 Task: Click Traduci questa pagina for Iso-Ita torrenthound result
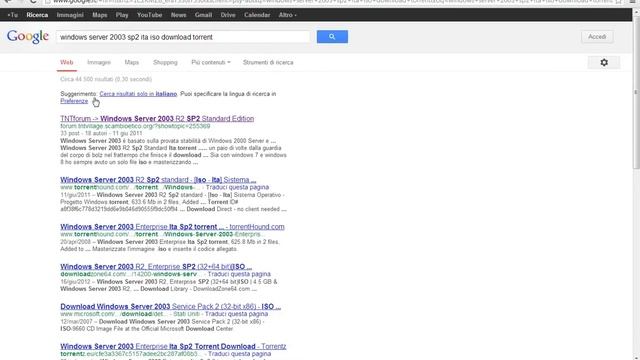[238, 187]
